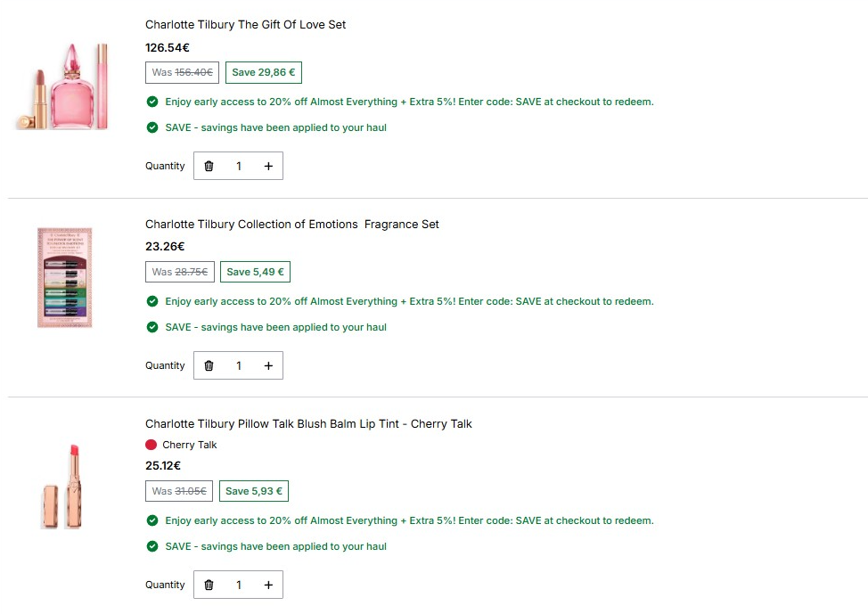Click the 'Cherry Talk' shade label
This screenshot has width=868, height=614.
[x=189, y=445]
